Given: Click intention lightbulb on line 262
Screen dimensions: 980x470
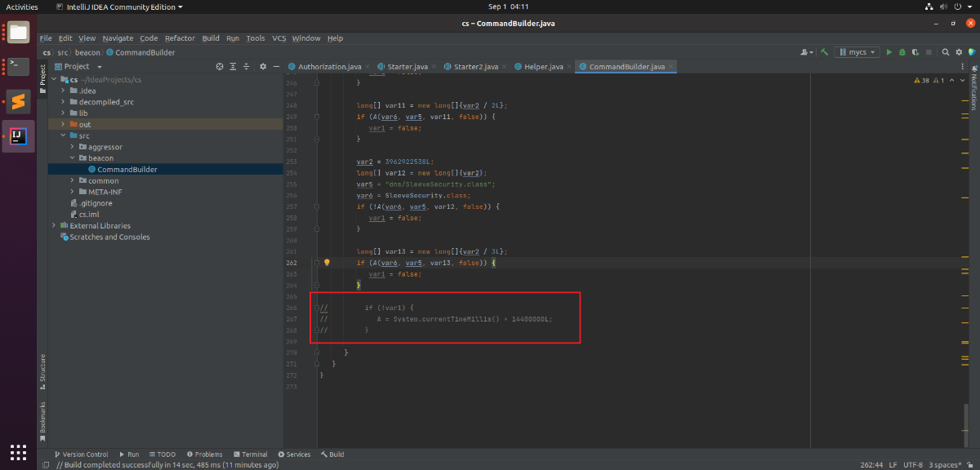Looking at the screenshot, I should pyautogui.click(x=327, y=263).
